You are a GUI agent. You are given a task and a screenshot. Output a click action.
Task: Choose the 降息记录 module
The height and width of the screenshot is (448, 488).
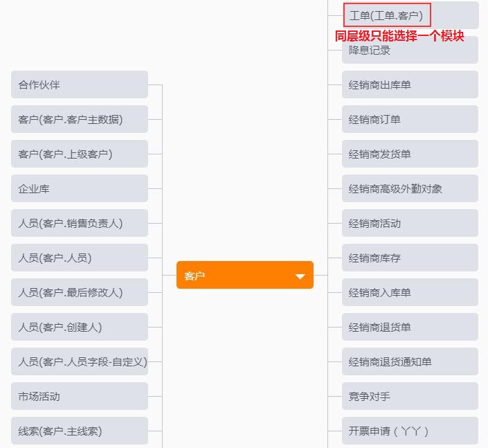coord(410,50)
